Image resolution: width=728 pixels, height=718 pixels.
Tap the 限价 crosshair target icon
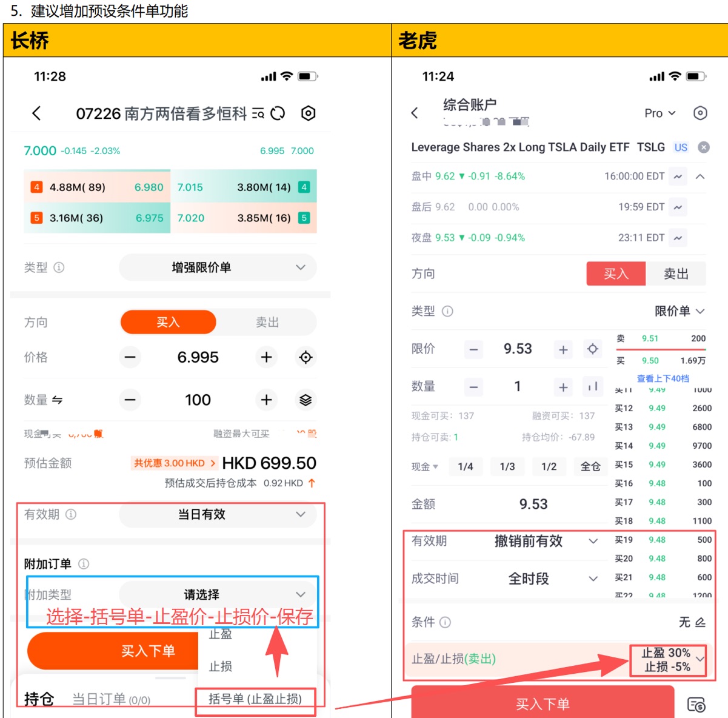tap(592, 349)
